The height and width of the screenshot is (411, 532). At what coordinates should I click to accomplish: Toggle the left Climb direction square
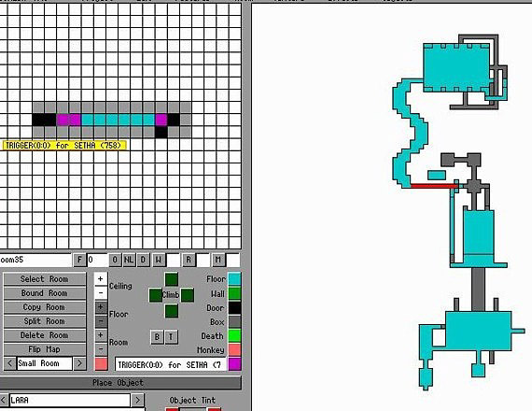(x=155, y=295)
